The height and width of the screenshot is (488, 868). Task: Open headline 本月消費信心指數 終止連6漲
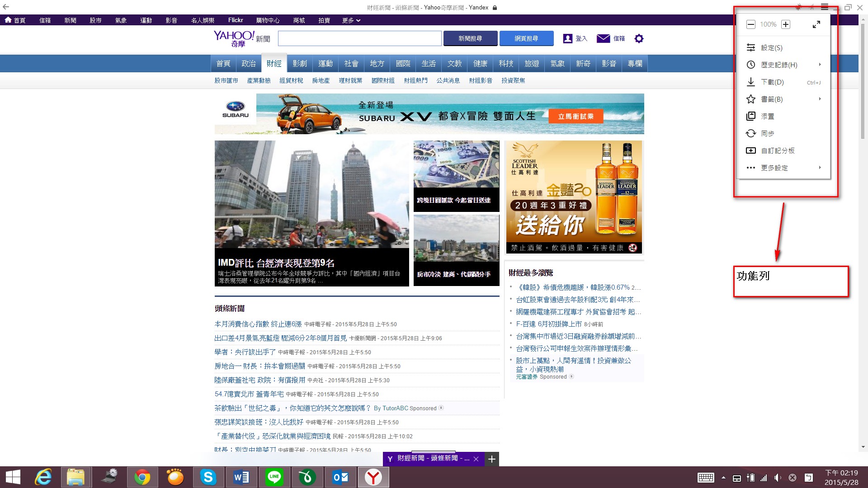pyautogui.click(x=258, y=324)
